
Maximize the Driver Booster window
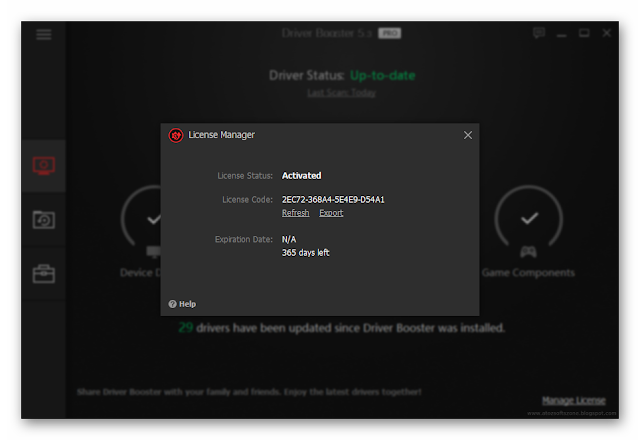(584, 33)
